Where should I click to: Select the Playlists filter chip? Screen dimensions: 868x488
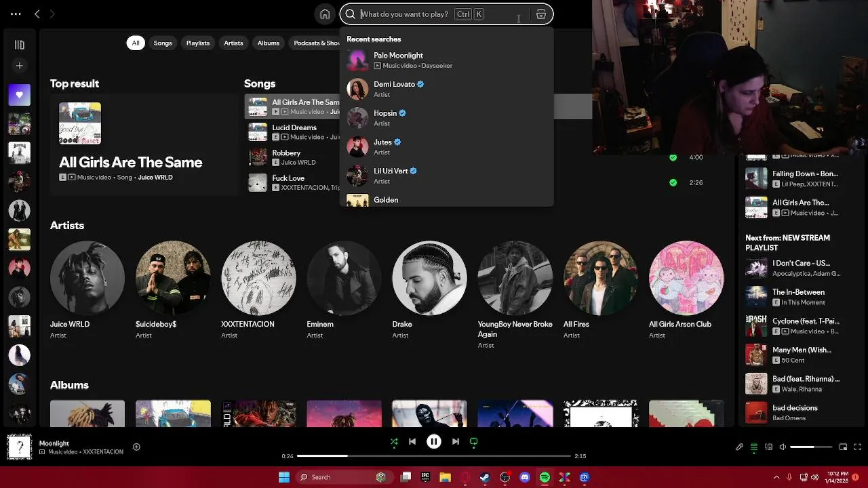click(x=198, y=43)
